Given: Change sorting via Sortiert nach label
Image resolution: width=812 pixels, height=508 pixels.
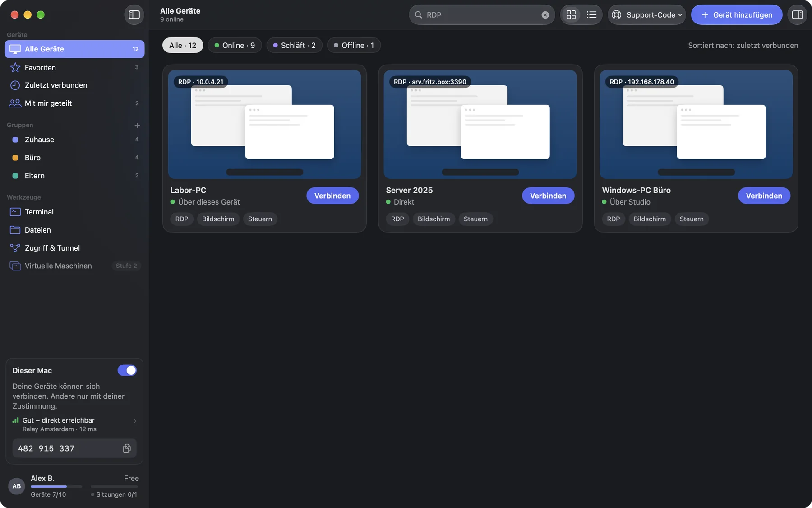Looking at the screenshot, I should (x=743, y=45).
